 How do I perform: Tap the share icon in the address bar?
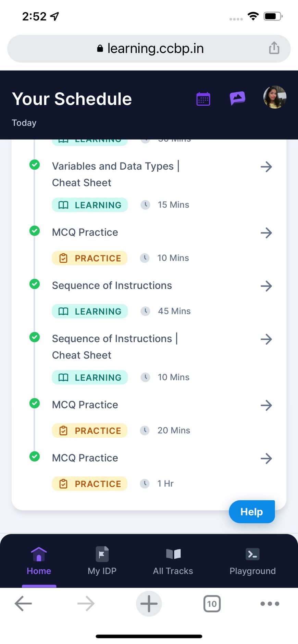point(274,48)
